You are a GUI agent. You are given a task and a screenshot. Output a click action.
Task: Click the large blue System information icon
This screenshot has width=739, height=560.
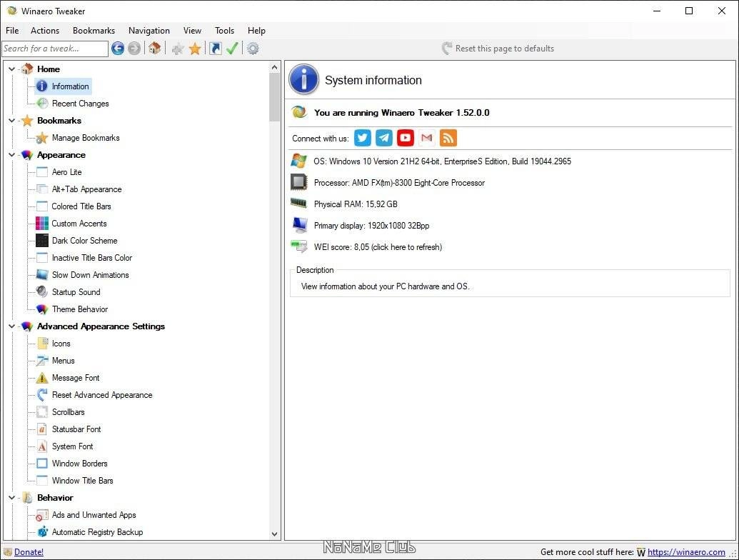303,79
